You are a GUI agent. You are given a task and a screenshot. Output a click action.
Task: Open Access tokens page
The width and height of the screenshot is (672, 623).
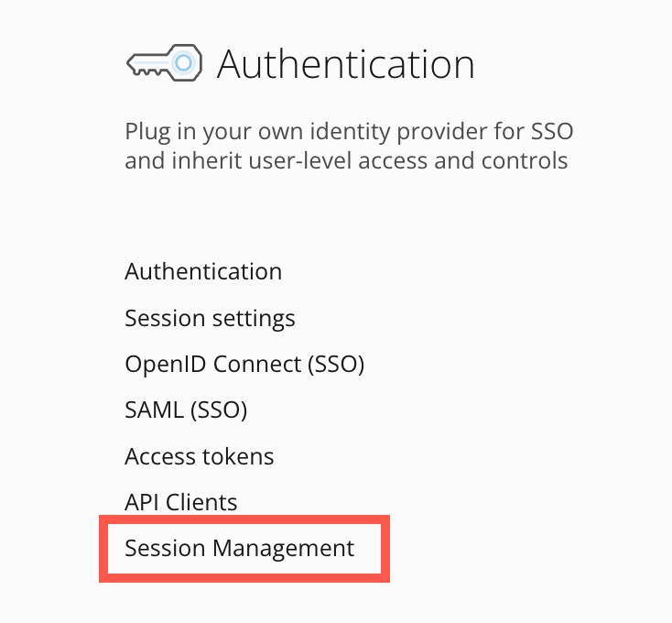[x=199, y=456]
